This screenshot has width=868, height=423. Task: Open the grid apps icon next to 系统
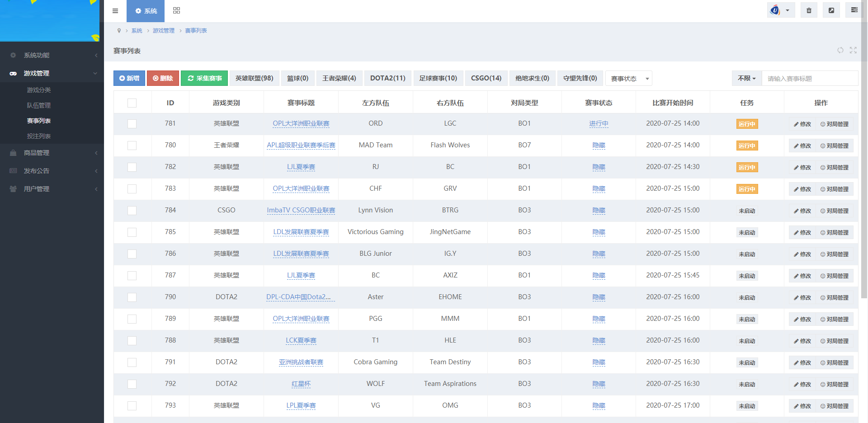click(x=176, y=11)
